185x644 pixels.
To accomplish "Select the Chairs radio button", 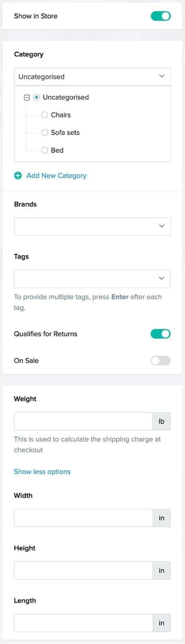I will click(45, 115).
